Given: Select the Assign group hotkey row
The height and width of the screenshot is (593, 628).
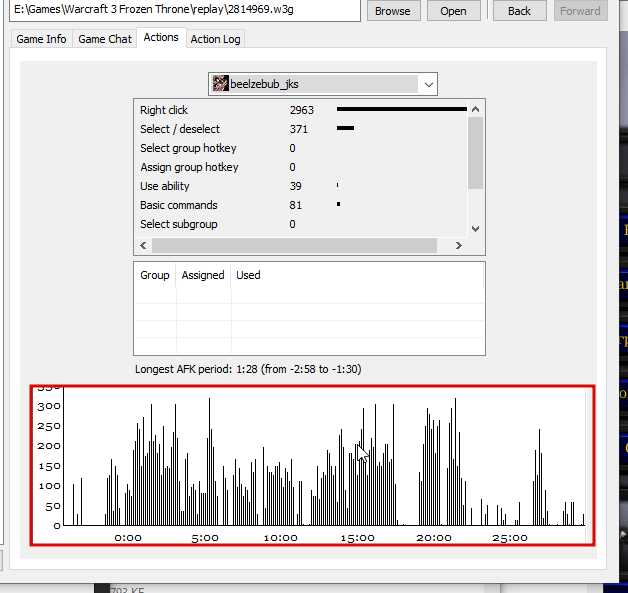Looking at the screenshot, I should pyautogui.click(x=301, y=167).
